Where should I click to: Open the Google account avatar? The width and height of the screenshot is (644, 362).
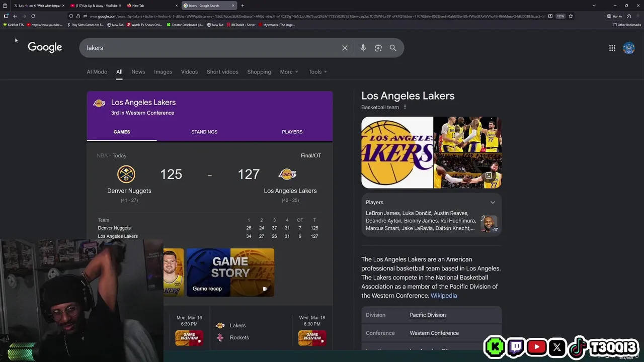tap(629, 48)
